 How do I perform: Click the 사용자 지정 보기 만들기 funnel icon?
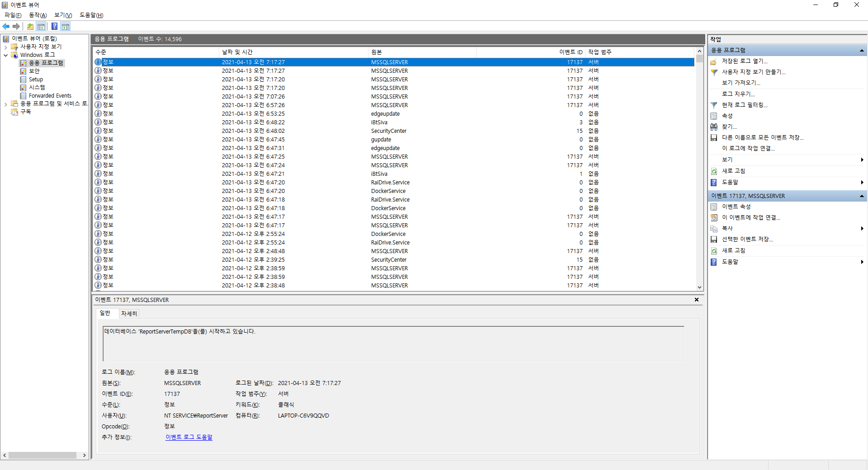point(714,72)
